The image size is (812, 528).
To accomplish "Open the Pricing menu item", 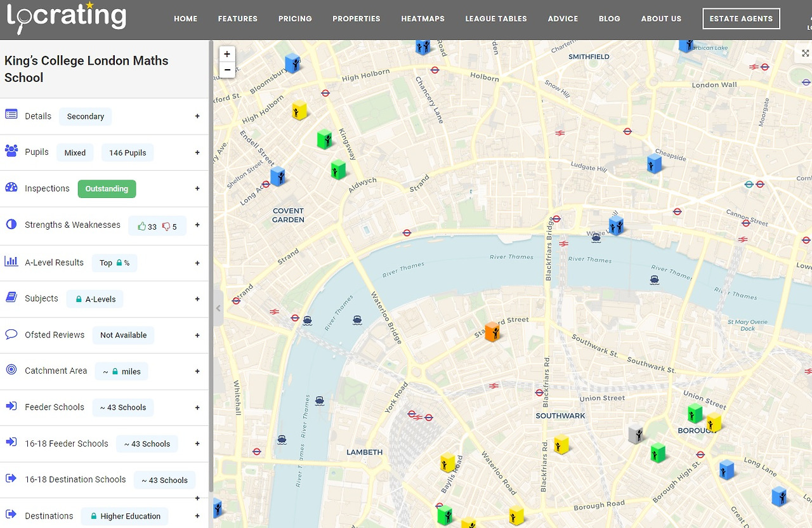I will [295, 18].
